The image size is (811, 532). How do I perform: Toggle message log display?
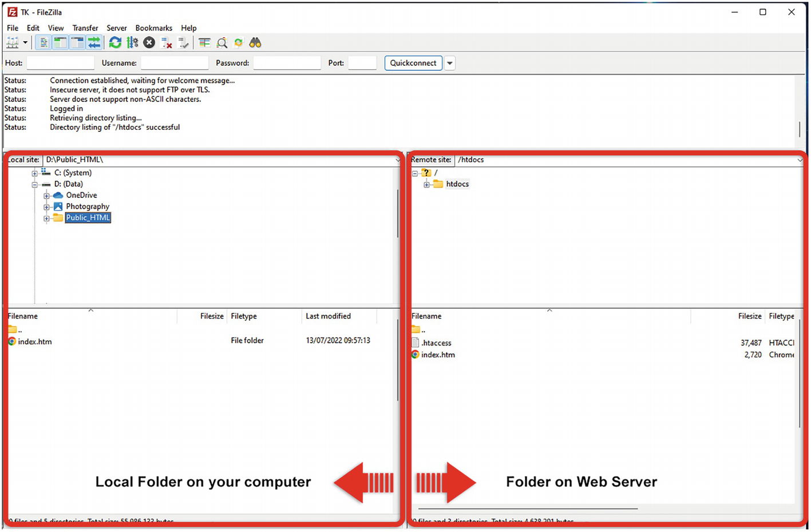coord(43,43)
